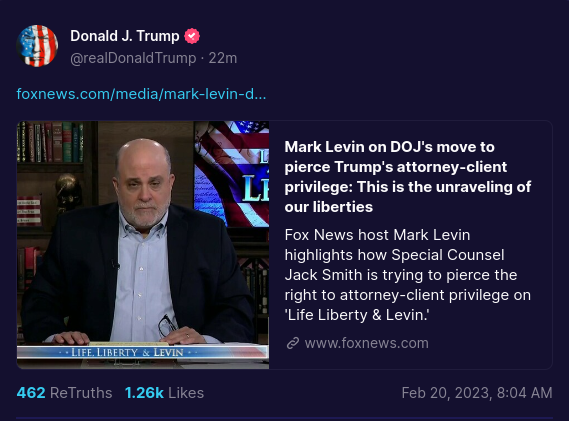View the 1.26k Likes list
This screenshot has width=569, height=421.
tap(164, 393)
